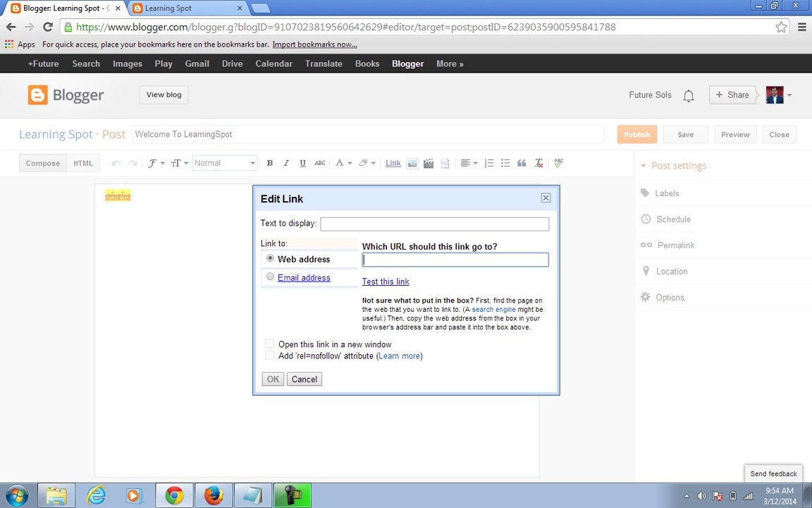Apply bullet list formatting
The image size is (812, 508).
(x=505, y=163)
